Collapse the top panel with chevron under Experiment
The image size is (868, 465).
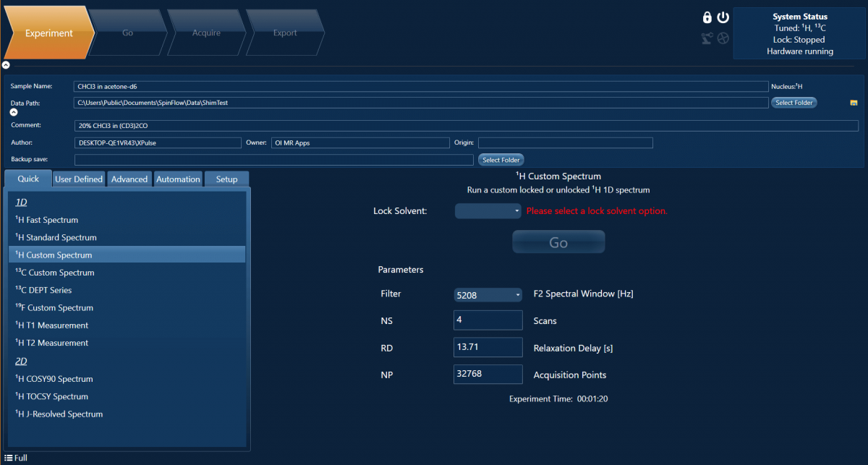(x=6, y=65)
